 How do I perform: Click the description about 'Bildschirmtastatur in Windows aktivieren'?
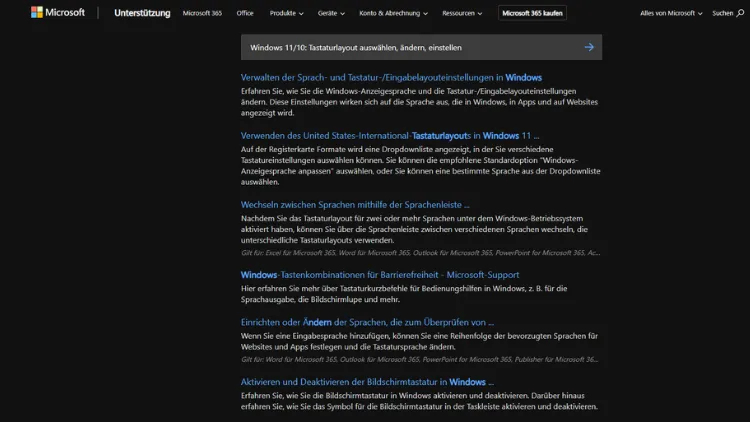[419, 401]
